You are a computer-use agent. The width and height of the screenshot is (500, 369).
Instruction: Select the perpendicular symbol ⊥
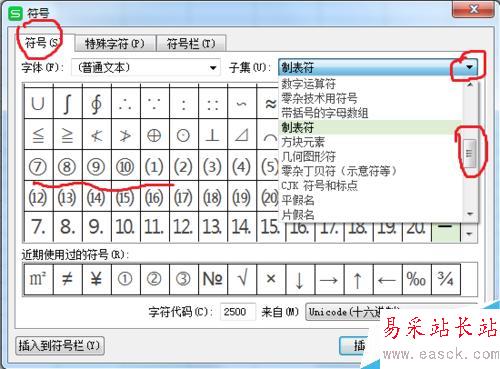tap(213, 135)
